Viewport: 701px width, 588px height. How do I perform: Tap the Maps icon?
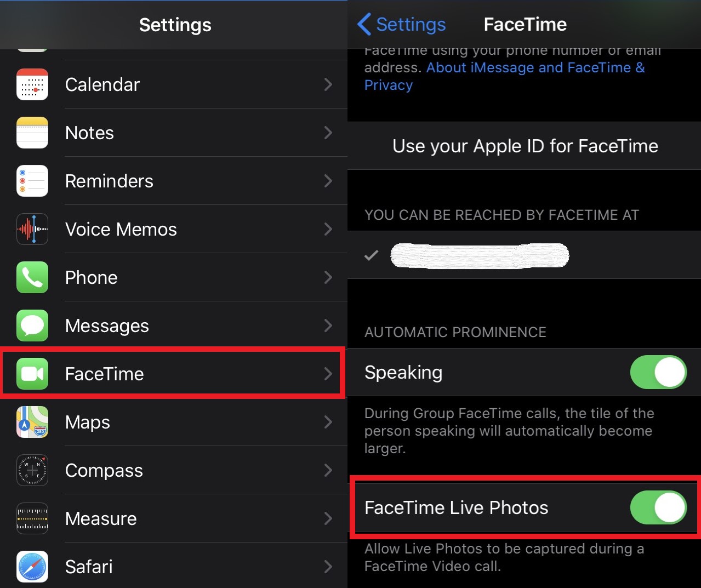[x=32, y=422]
